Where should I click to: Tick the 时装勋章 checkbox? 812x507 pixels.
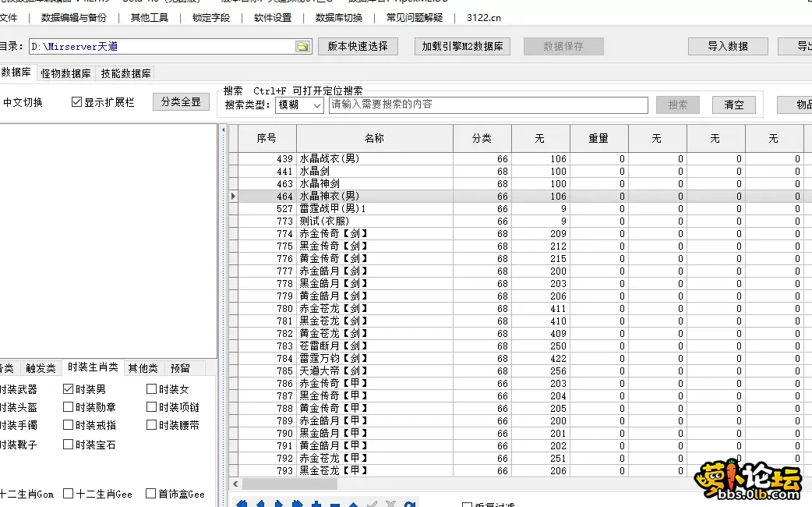tap(68, 407)
